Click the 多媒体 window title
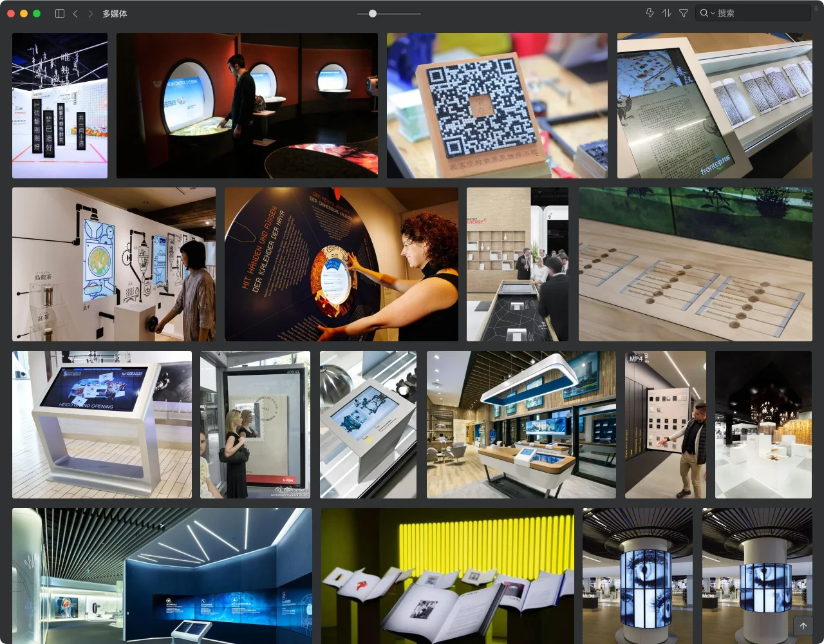This screenshot has width=824, height=644. pyautogui.click(x=115, y=14)
